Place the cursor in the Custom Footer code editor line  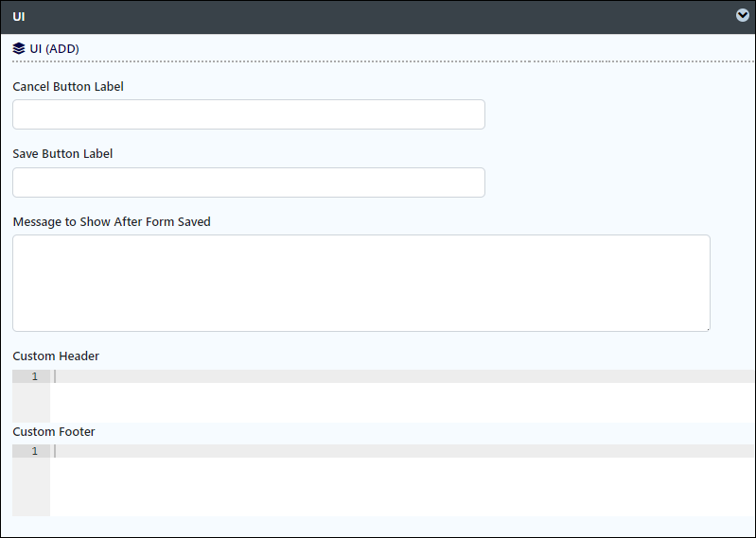tap(402, 451)
